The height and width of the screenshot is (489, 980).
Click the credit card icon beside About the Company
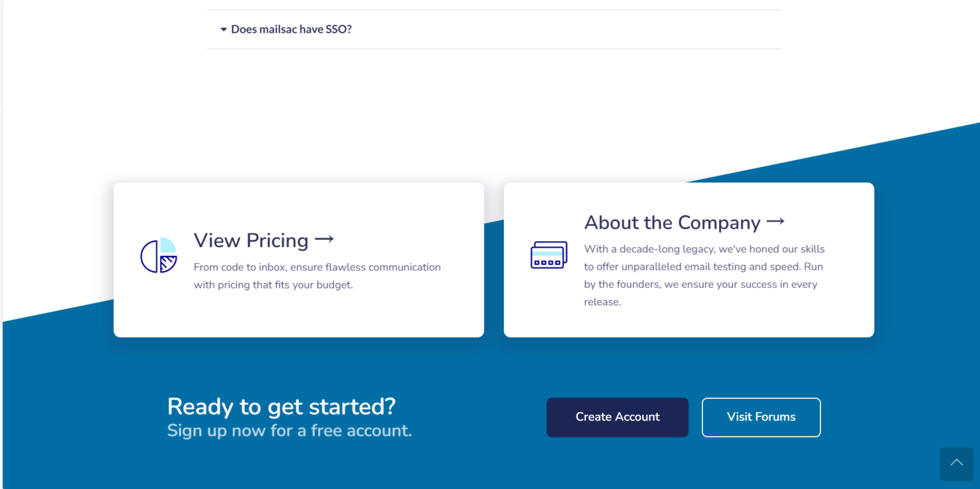(x=549, y=255)
